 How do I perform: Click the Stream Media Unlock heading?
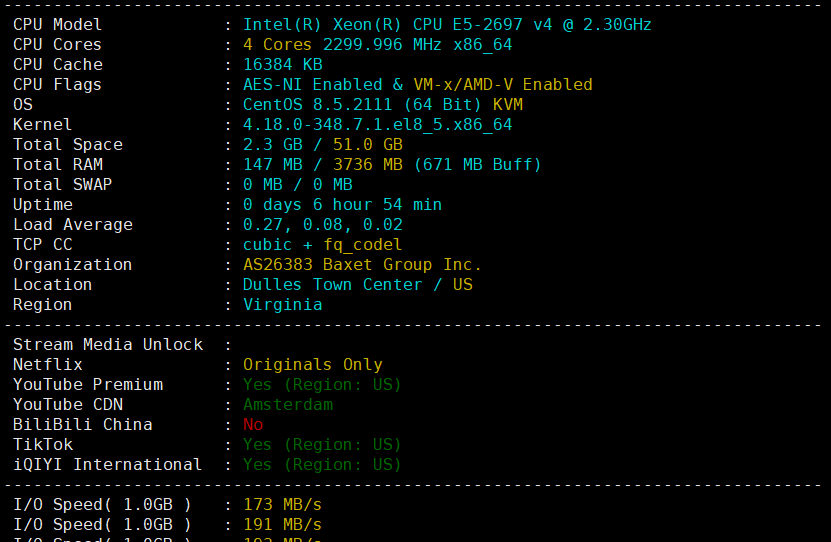tap(108, 344)
